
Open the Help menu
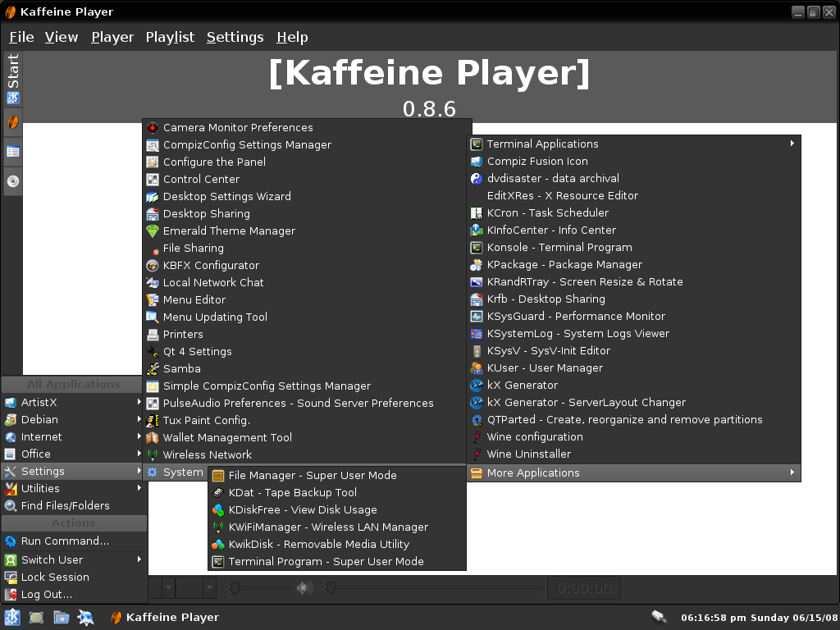tap(293, 37)
